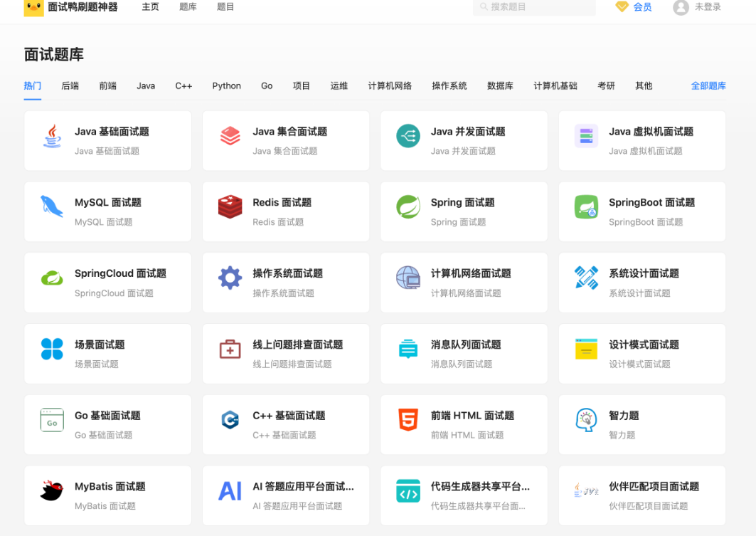Screen dimensions: 756x536
Task: Click the red medical kit icon for 线上问题排查
Action: pos(230,349)
